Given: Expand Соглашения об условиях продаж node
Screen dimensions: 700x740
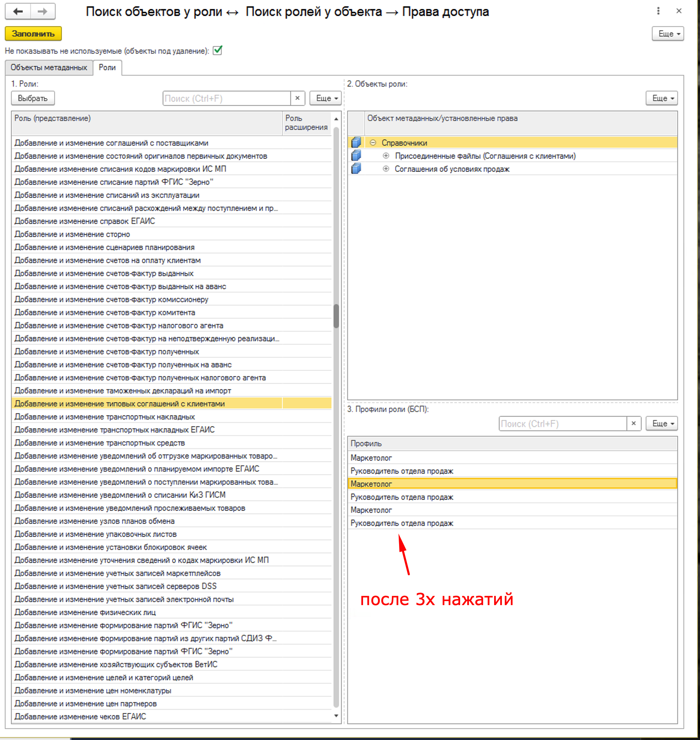Looking at the screenshot, I should (x=386, y=169).
